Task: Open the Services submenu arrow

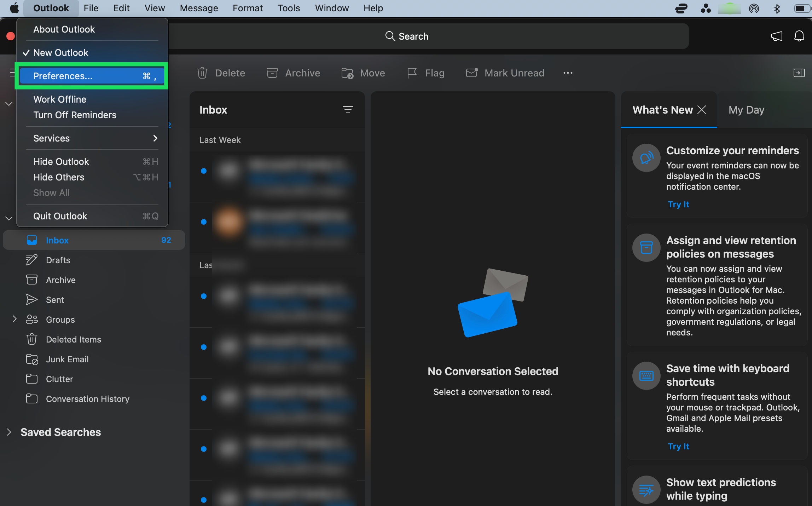Action: [x=155, y=138]
